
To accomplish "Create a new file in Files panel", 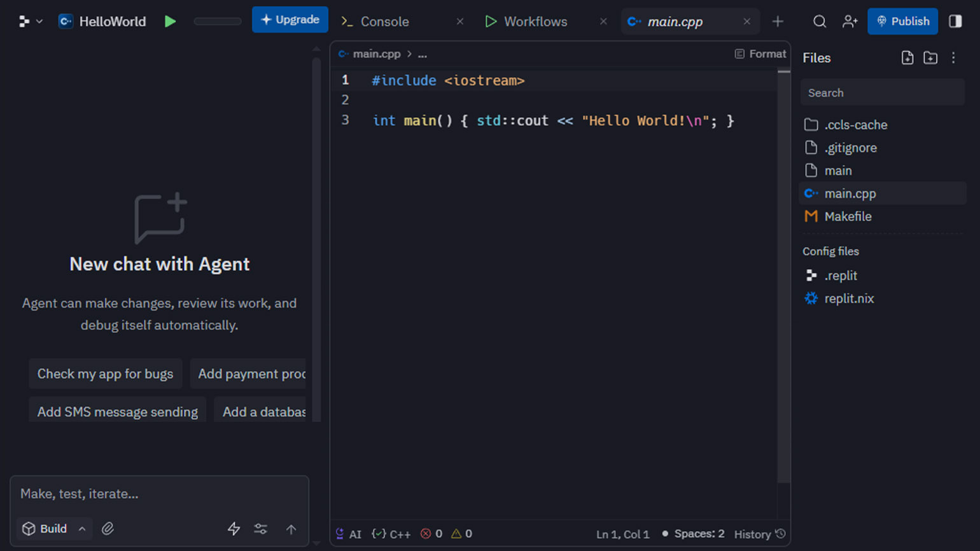I will pyautogui.click(x=907, y=58).
